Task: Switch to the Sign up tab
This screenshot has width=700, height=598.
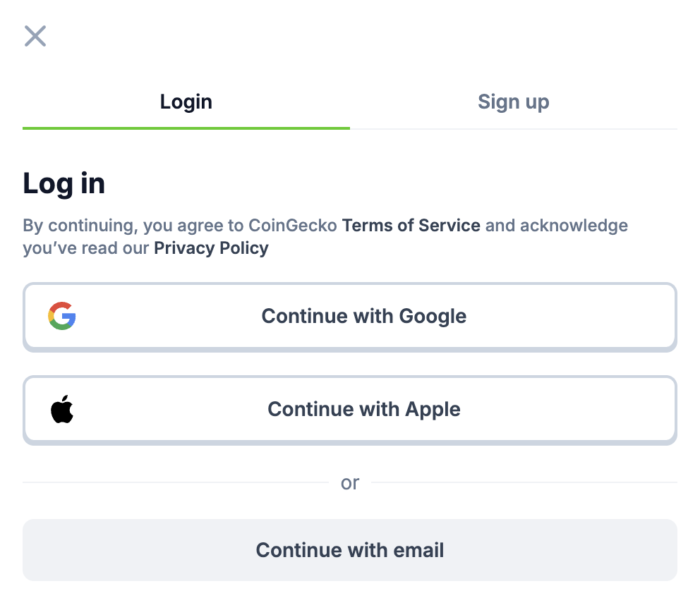Action: [x=514, y=102]
